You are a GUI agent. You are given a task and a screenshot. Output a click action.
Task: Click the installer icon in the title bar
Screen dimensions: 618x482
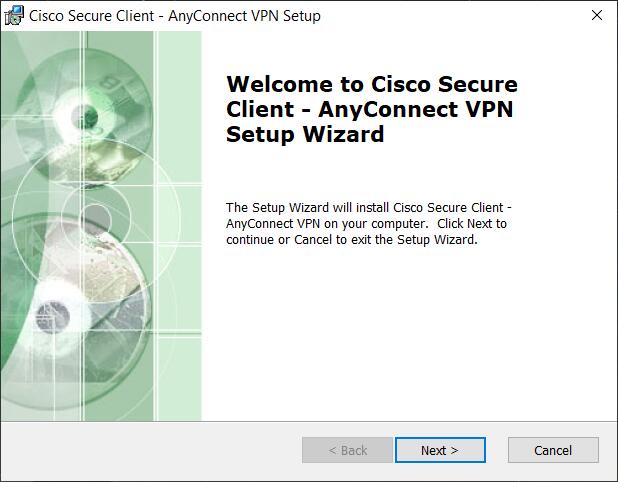coord(13,15)
